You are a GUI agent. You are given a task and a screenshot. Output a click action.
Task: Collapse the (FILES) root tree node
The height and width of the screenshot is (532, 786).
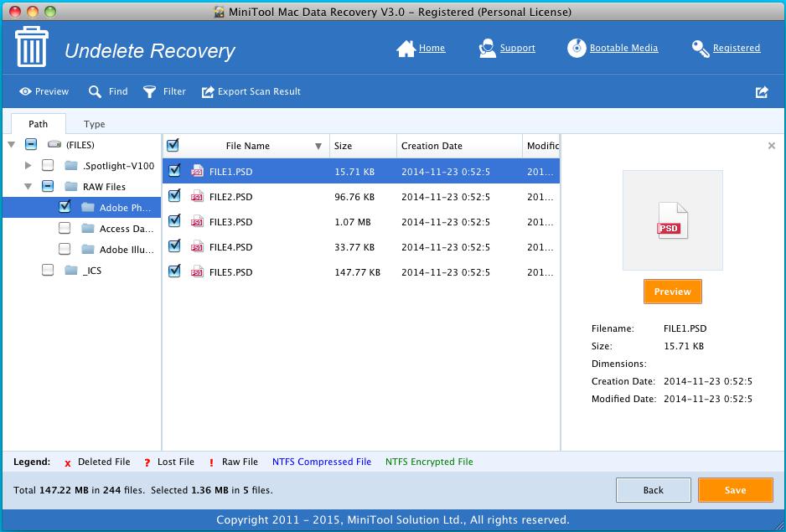point(12,145)
